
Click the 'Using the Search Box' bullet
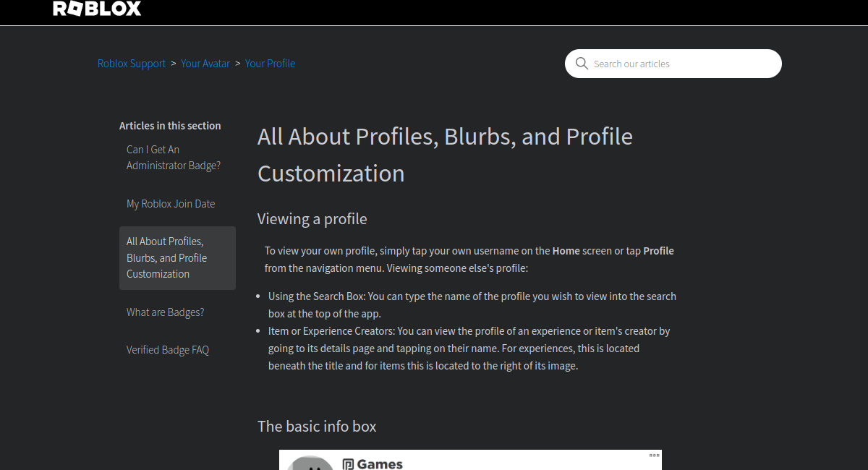472,305
